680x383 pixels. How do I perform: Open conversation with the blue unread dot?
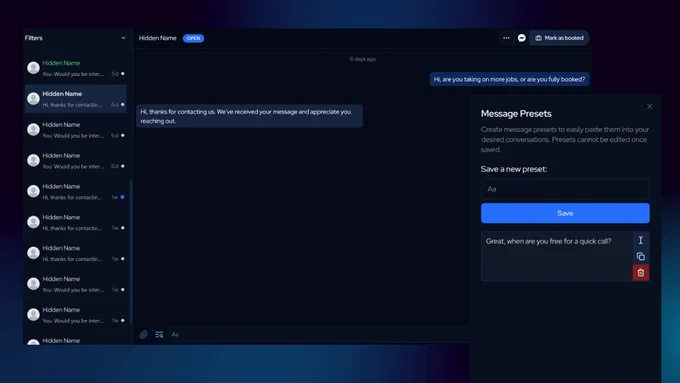point(75,192)
